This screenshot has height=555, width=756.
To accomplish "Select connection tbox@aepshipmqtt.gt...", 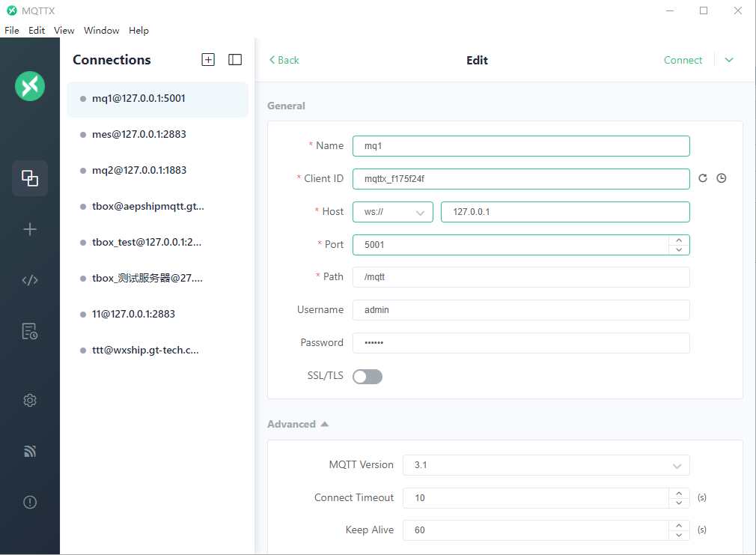I will pyautogui.click(x=157, y=207).
